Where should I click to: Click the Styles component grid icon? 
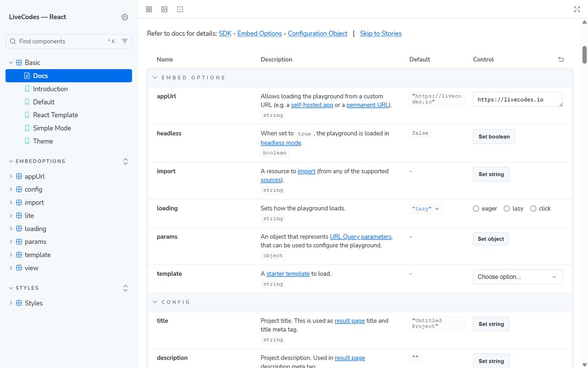(x=19, y=303)
